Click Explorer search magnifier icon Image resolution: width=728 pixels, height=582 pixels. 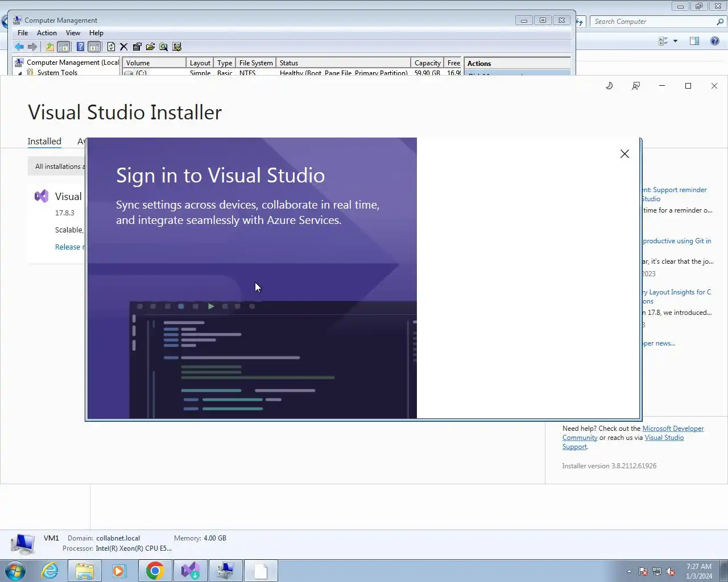tap(721, 22)
